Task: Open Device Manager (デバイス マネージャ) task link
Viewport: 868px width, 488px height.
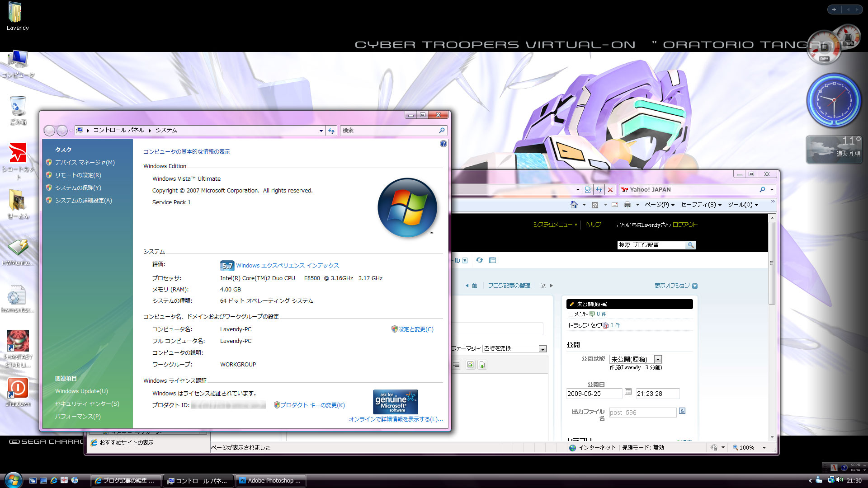Action: (x=85, y=163)
